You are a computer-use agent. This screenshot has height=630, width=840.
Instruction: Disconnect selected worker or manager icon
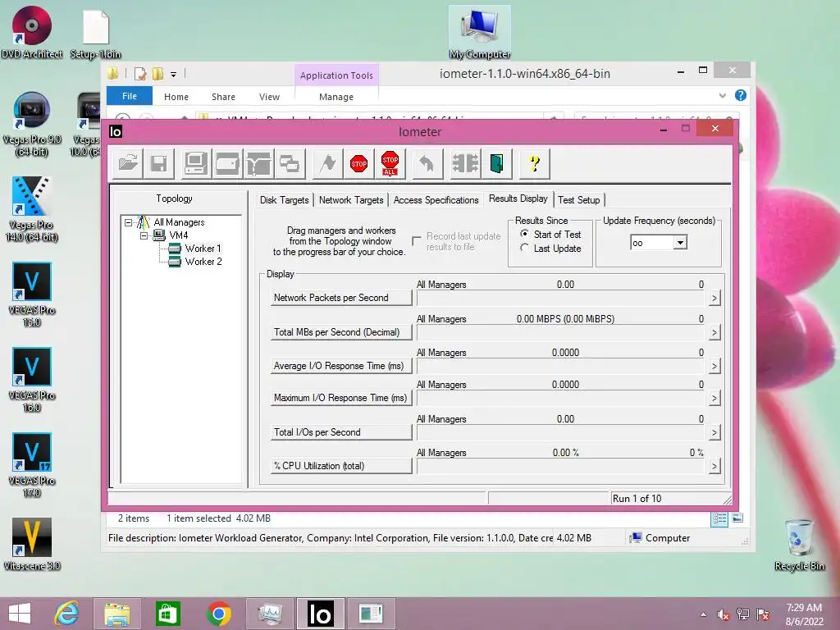point(465,163)
